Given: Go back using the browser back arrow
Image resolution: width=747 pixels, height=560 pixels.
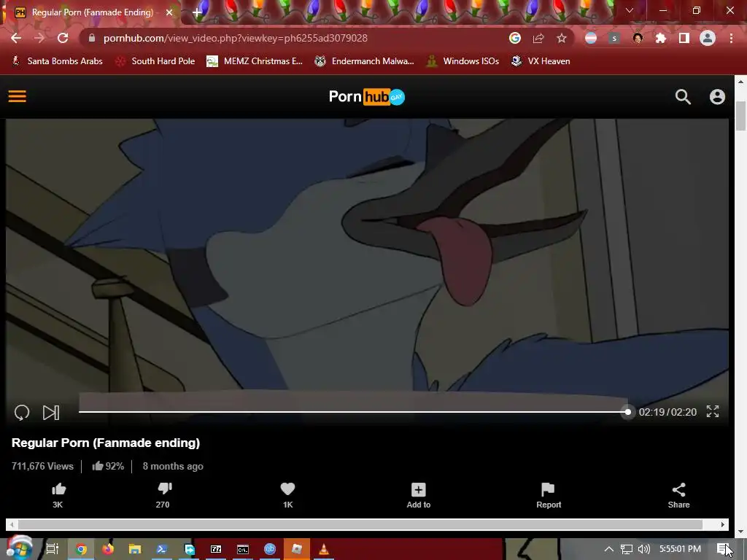Looking at the screenshot, I should point(16,38).
